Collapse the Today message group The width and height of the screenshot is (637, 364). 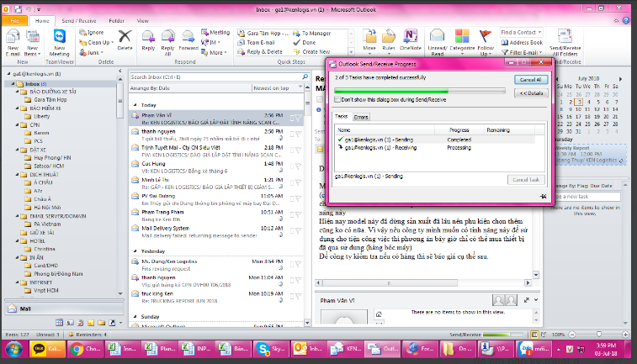click(x=135, y=105)
